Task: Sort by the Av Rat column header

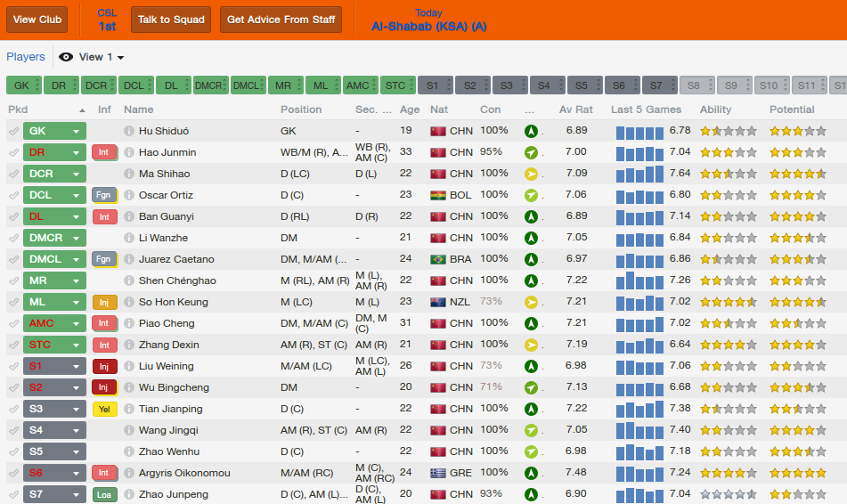Action: (x=575, y=110)
